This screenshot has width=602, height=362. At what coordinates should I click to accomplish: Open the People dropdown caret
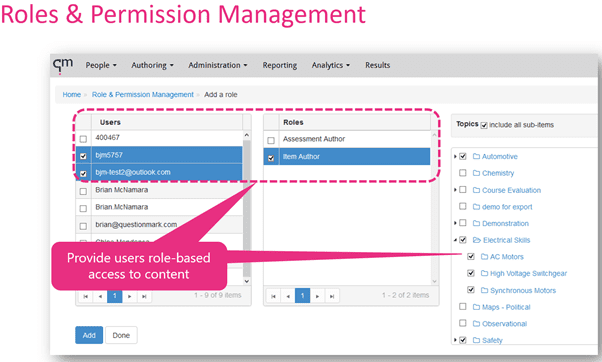tap(114, 66)
